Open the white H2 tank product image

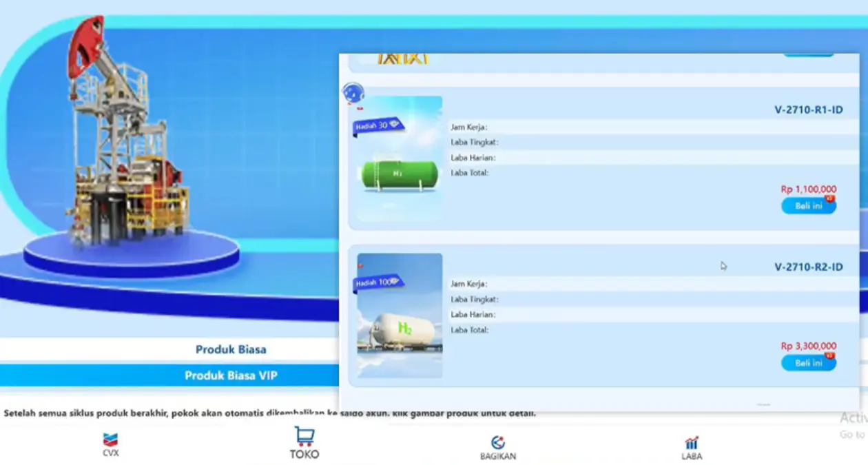(x=400, y=329)
